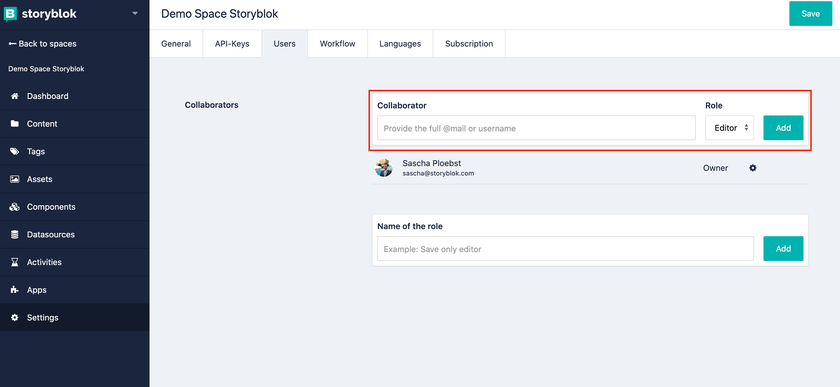The image size is (840, 387).
Task: Click the name Sascha Ploebst
Action: point(431,163)
